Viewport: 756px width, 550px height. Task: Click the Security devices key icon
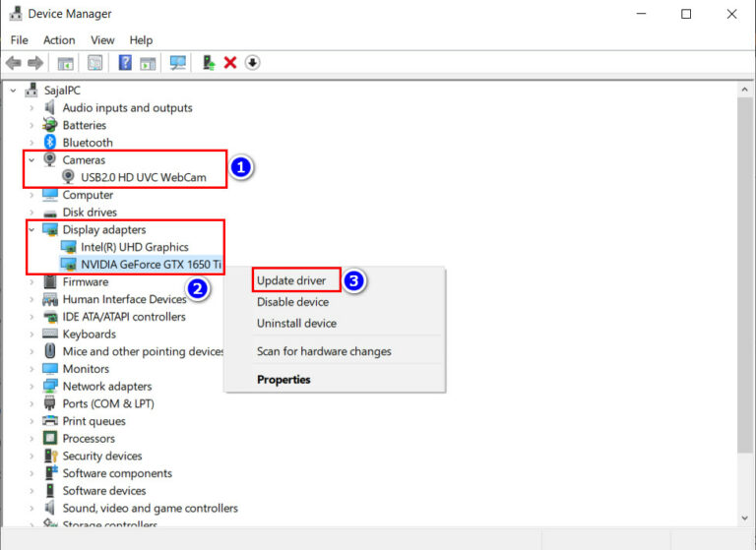tap(50, 456)
